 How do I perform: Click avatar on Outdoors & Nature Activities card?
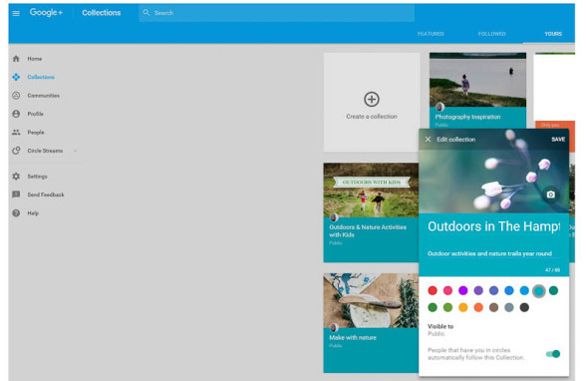pyautogui.click(x=334, y=217)
